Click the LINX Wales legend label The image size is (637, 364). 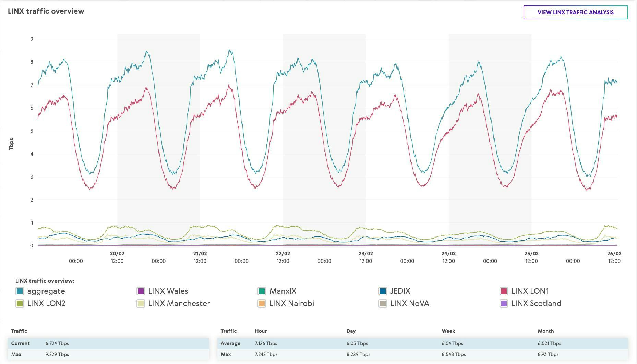tap(168, 291)
